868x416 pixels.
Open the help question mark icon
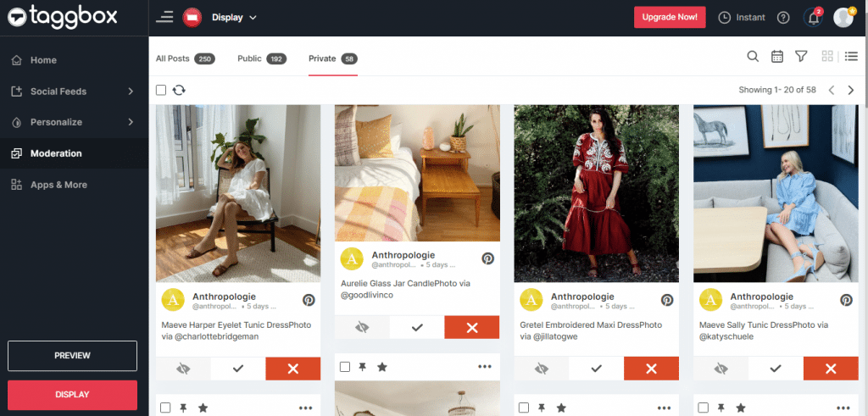pyautogui.click(x=783, y=17)
